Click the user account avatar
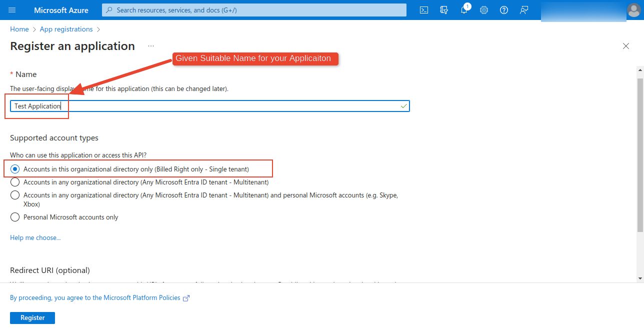 click(633, 10)
